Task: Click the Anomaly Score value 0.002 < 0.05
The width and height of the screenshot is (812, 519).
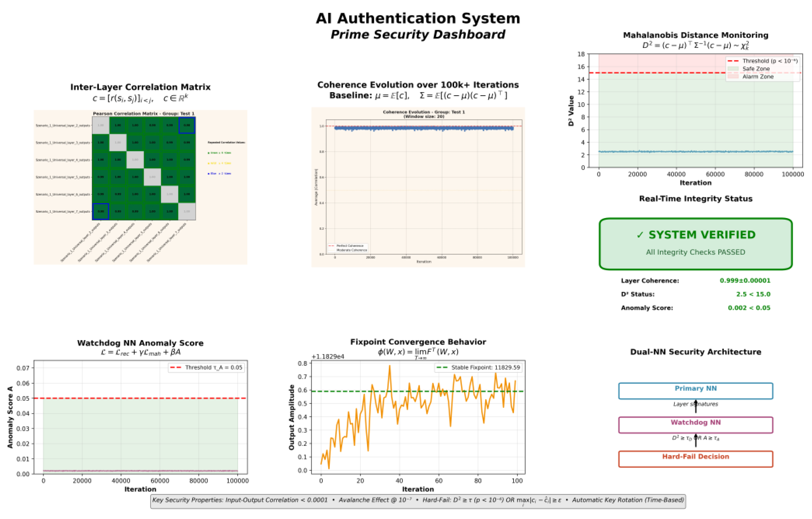Action: tap(749, 308)
